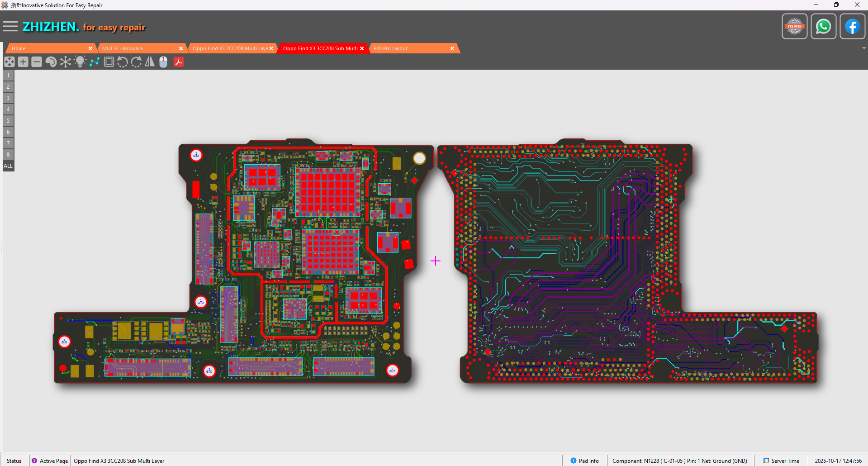This screenshot has height=466, width=868.
Task: Open the PDF schematic icon
Action: (179, 62)
